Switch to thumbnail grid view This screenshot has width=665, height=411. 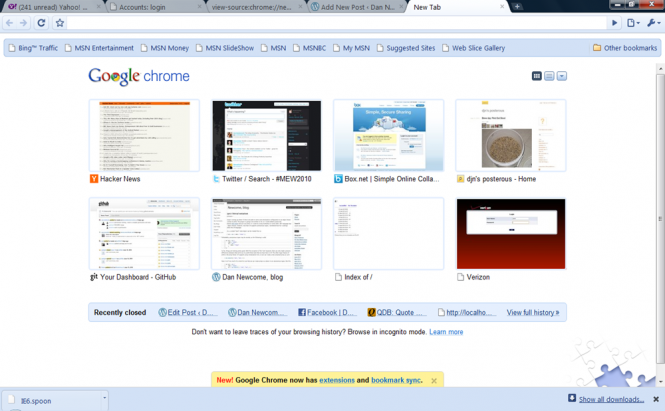tap(537, 76)
